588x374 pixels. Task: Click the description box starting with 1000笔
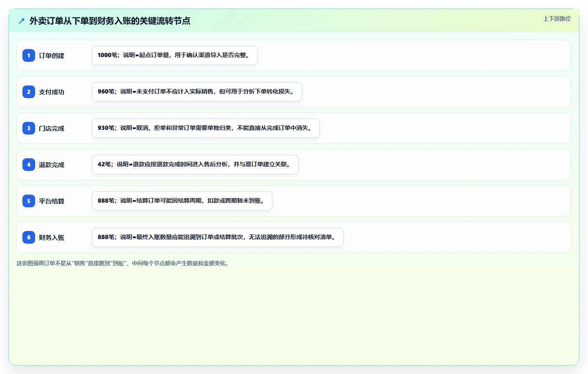pos(175,55)
